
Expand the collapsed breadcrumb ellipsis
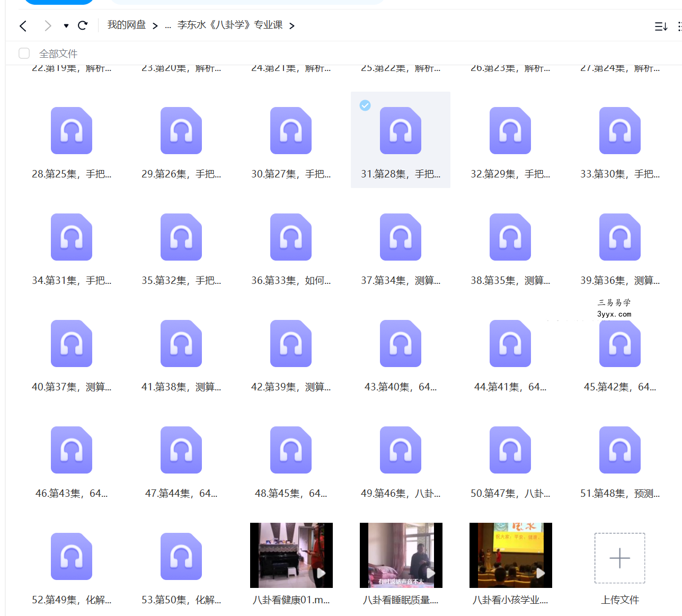[167, 25]
